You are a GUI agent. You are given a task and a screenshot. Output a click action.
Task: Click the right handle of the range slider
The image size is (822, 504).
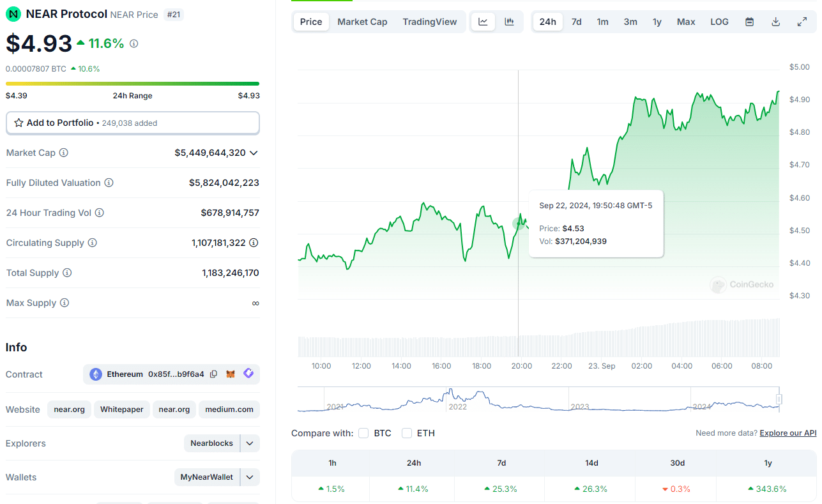779,400
